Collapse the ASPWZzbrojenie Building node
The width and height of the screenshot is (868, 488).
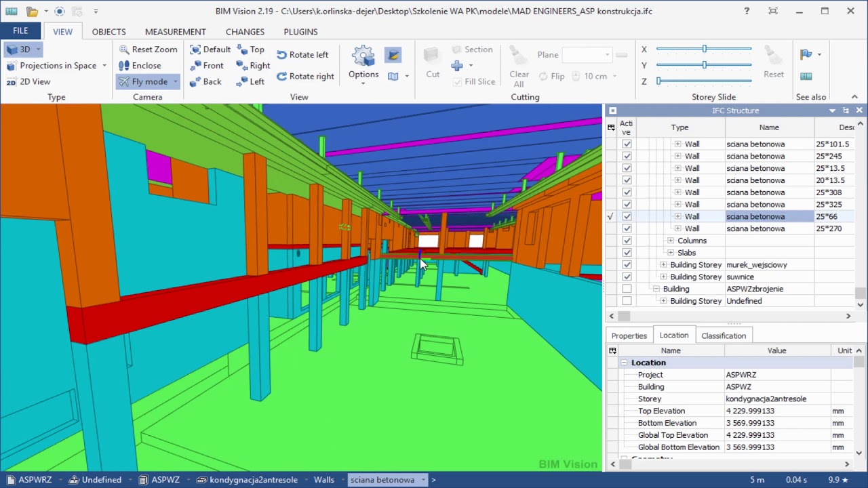point(656,289)
